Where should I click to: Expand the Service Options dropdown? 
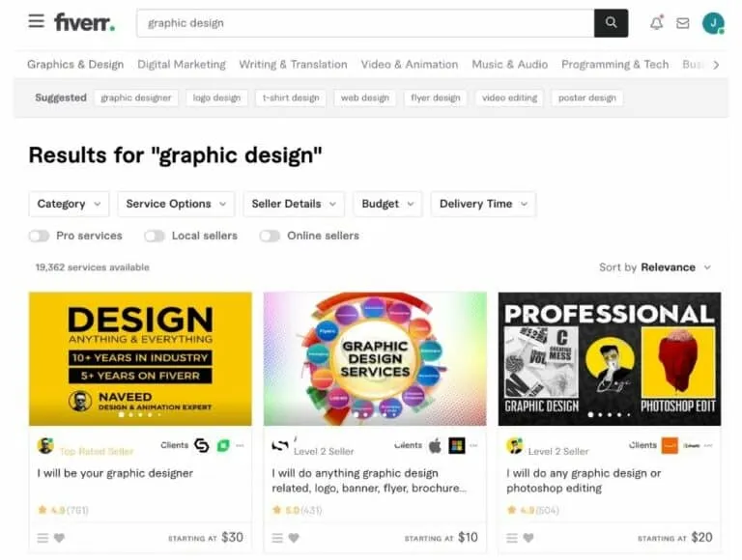(176, 204)
